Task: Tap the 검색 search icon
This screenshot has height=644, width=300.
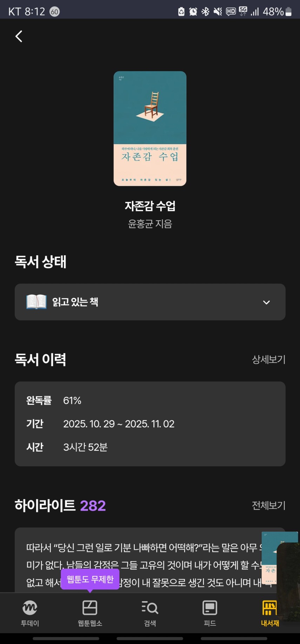Action: click(150, 609)
